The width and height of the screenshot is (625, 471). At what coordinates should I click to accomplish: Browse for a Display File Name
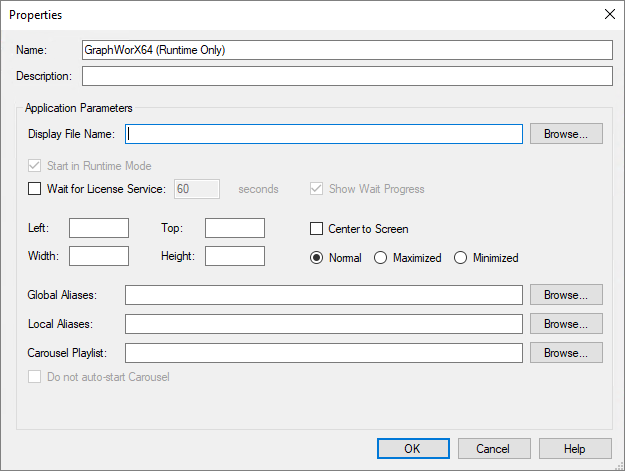pos(566,134)
